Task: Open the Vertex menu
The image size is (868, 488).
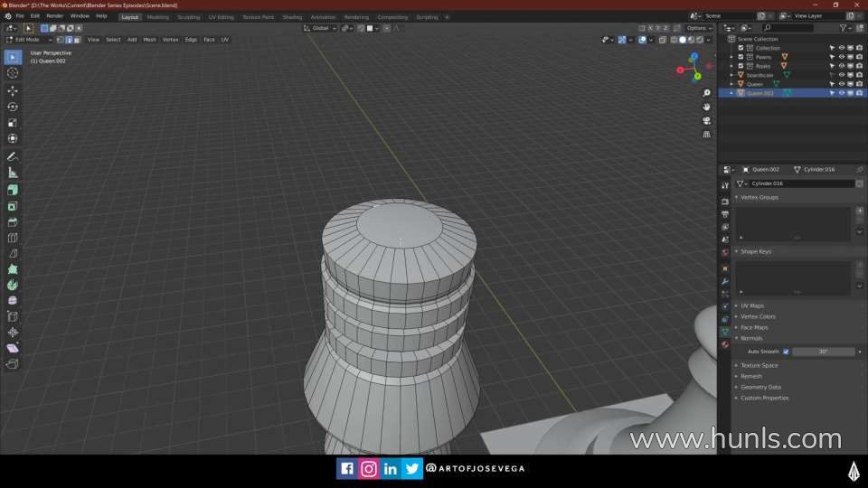Action: coord(171,40)
